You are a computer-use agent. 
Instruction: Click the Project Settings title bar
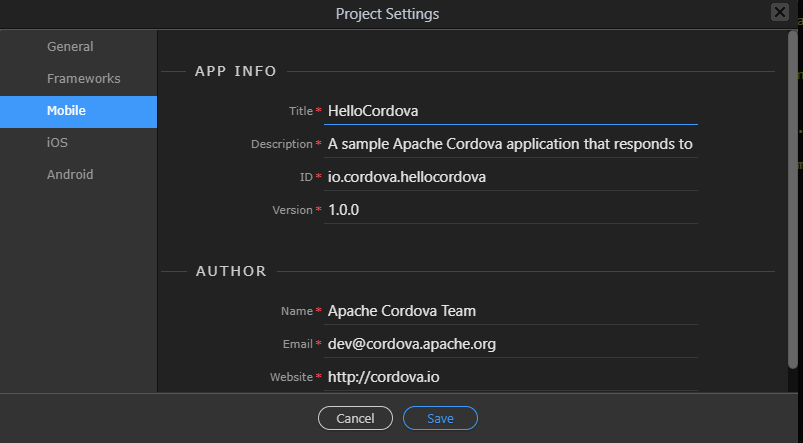tap(387, 14)
